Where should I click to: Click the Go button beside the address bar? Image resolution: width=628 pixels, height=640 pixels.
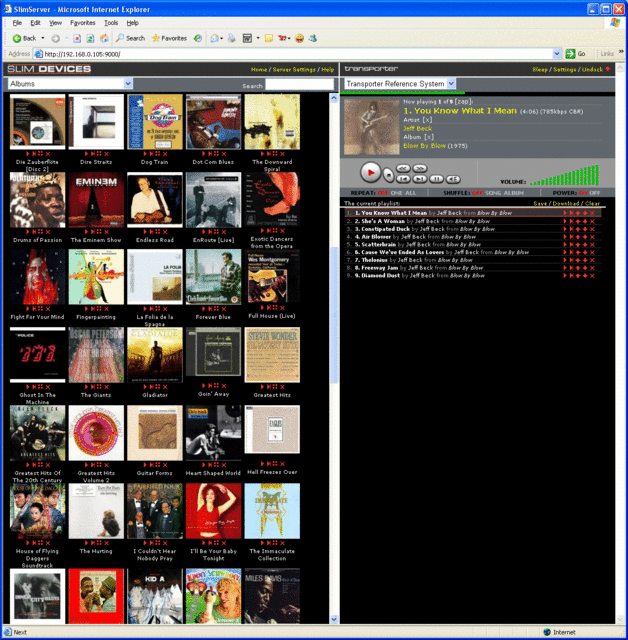(x=576, y=54)
